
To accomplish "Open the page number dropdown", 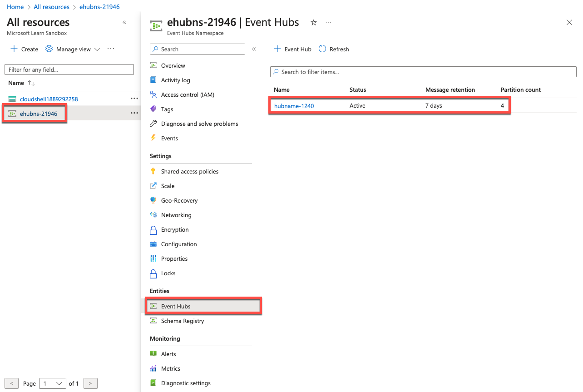I will pos(53,383).
